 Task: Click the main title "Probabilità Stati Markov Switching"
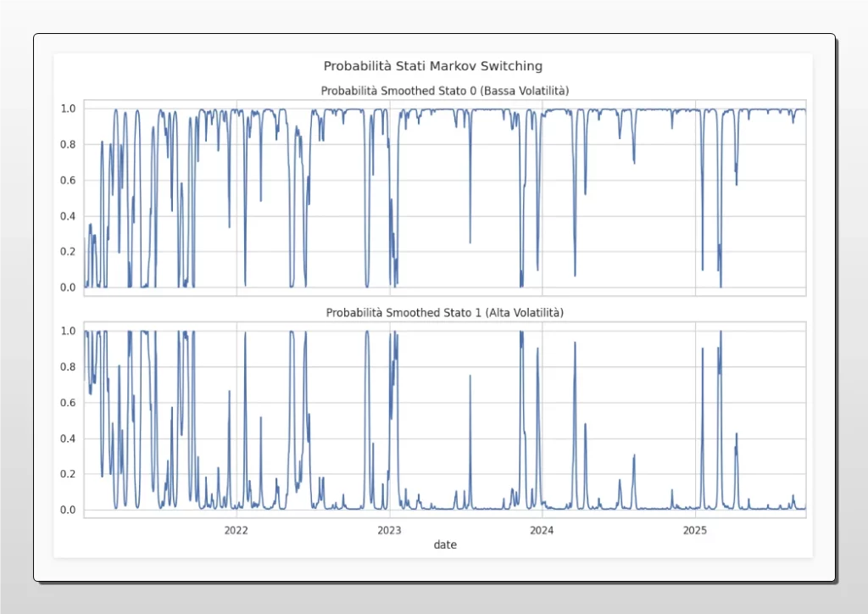(433, 65)
